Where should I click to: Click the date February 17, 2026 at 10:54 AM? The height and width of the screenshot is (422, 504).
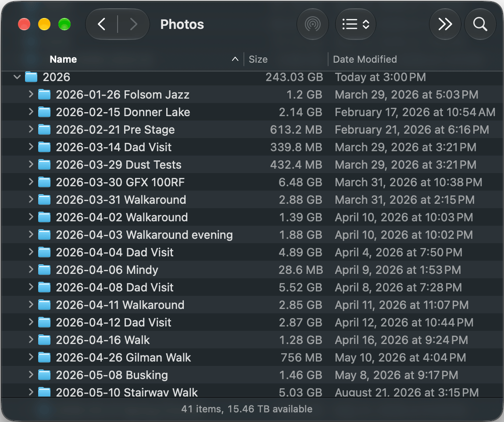tap(415, 112)
